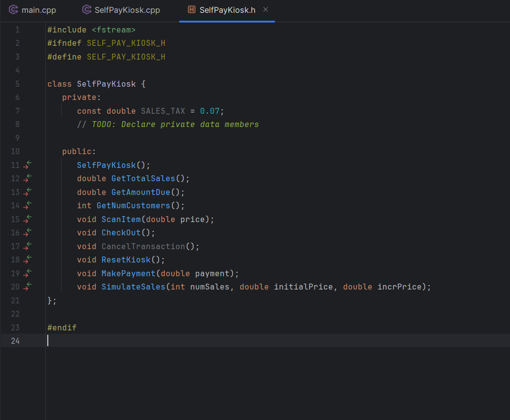Close the SelfPayKiosk.h tab
Image resolution: width=510 pixels, height=420 pixels.
click(x=265, y=9)
